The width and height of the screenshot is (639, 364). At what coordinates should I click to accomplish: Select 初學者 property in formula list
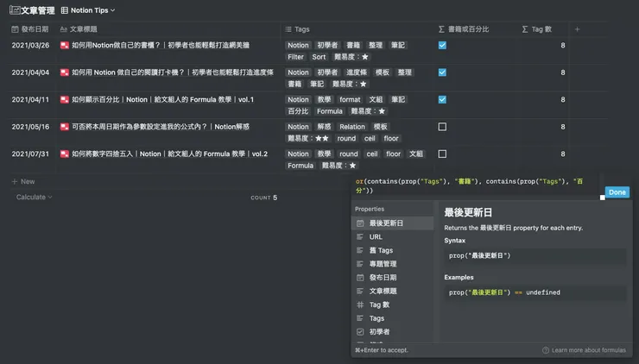pos(392,332)
